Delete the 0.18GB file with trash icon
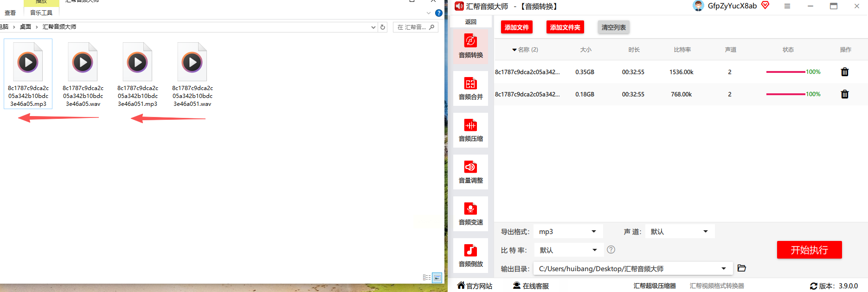The width and height of the screenshot is (868, 292). tap(845, 94)
